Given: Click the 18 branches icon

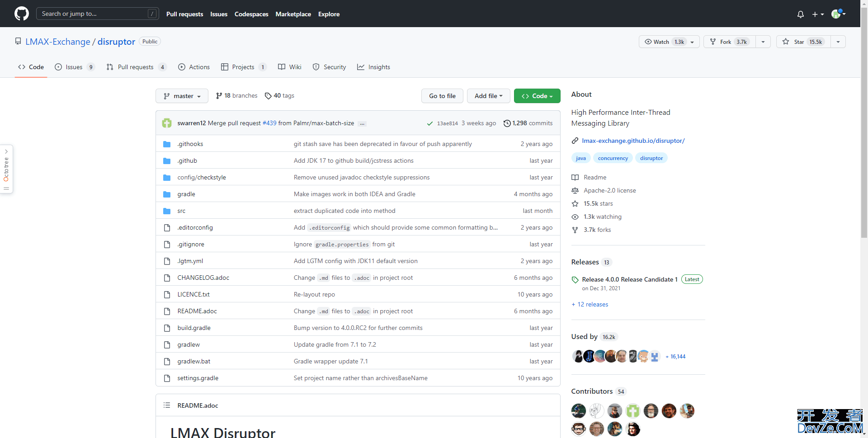Looking at the screenshot, I should [x=219, y=96].
